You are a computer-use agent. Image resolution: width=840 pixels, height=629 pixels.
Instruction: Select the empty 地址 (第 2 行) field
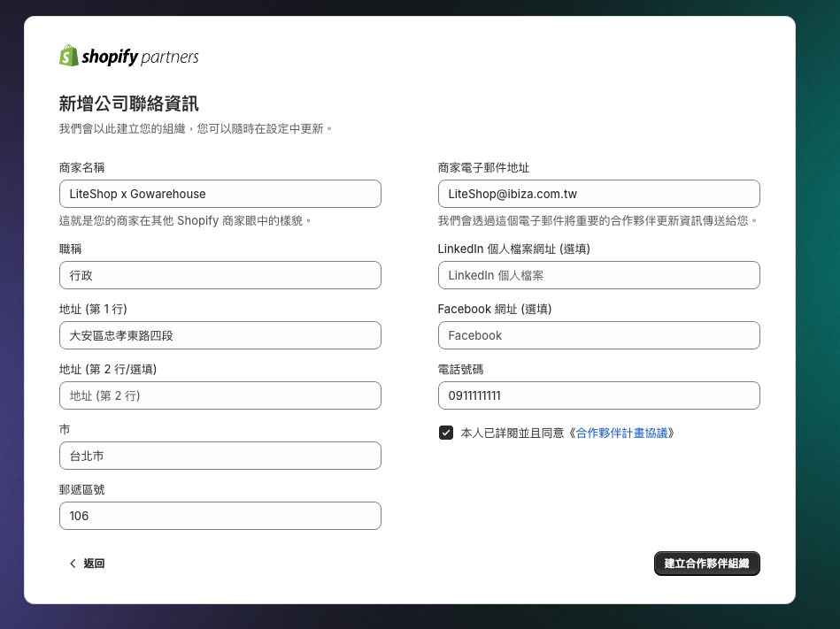220,395
